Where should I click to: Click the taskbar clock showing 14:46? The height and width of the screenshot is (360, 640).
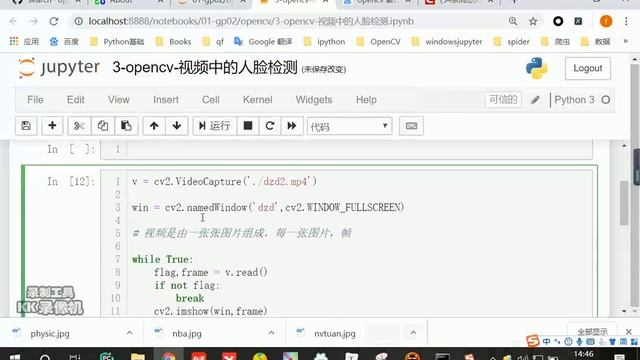[583, 354]
